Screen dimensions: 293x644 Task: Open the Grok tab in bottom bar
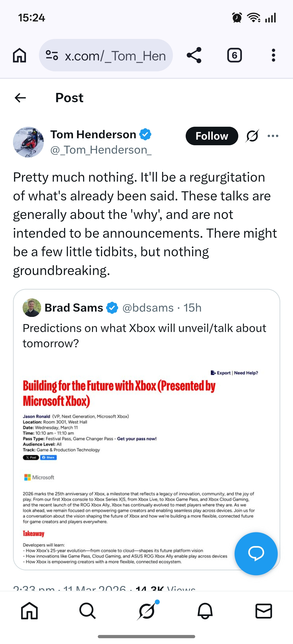[x=147, y=611]
